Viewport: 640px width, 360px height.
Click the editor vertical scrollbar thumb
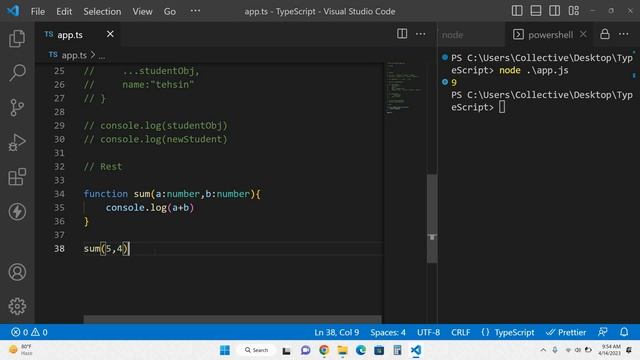pos(432,218)
